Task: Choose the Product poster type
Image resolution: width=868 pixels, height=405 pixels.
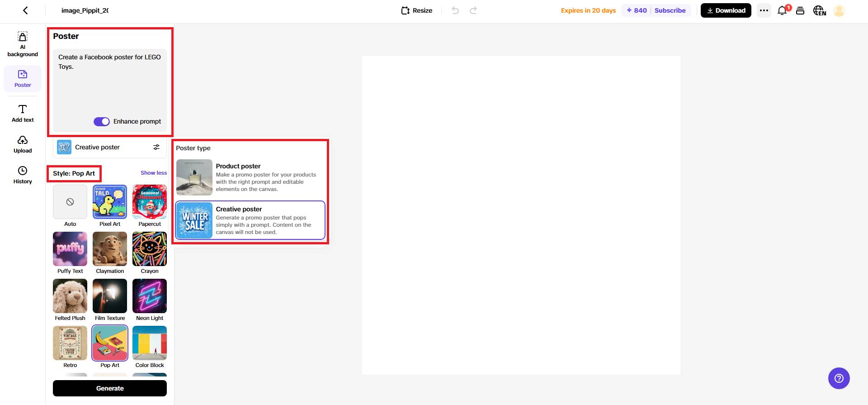Action: 250,177
